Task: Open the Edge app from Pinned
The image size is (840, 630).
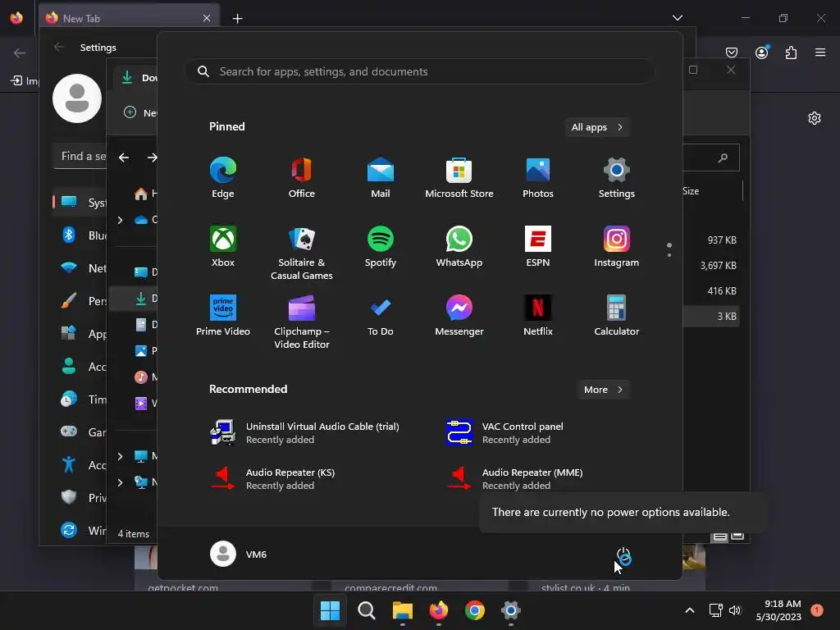Action: tap(223, 178)
